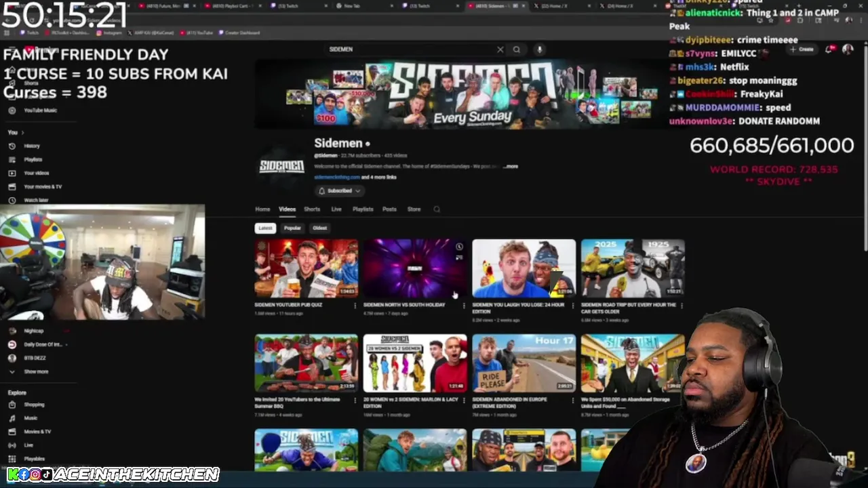Open the Subscribed notification dropdown

(x=339, y=191)
